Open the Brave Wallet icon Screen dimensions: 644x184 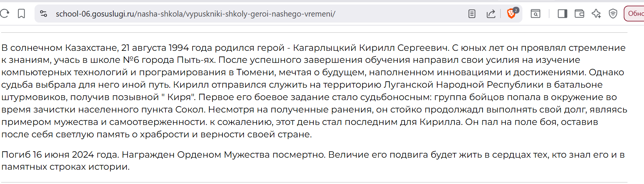(x=579, y=14)
